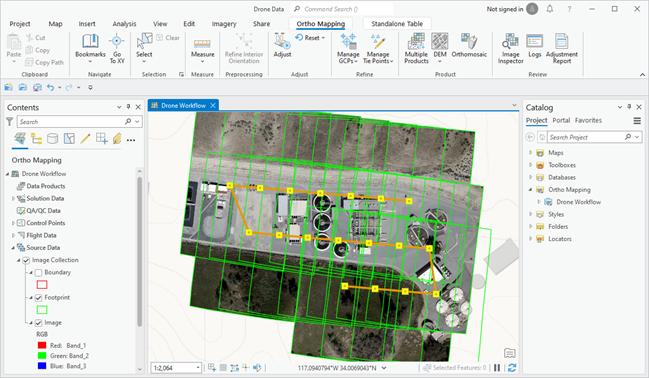Toggle the Image Collection checkbox
649x378 pixels.
click(x=26, y=260)
